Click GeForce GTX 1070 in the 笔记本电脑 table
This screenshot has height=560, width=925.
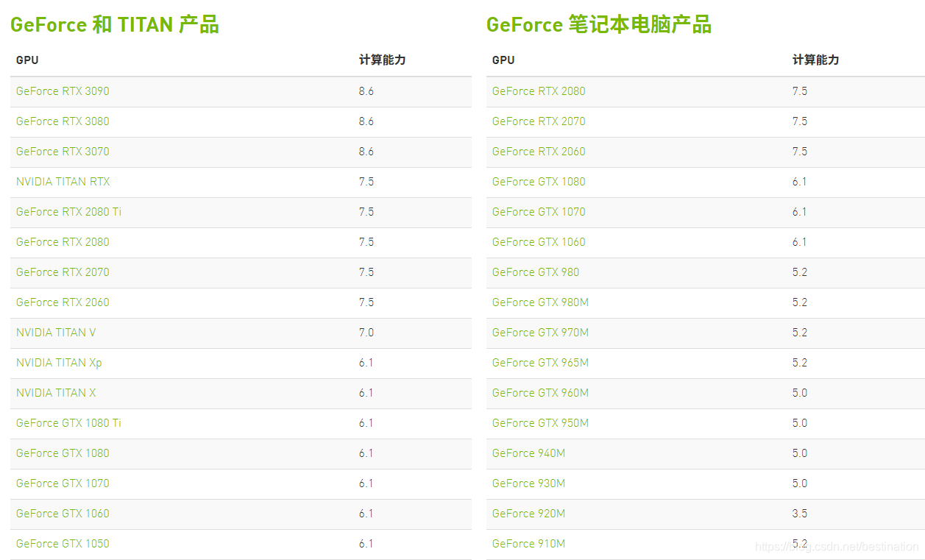point(539,212)
